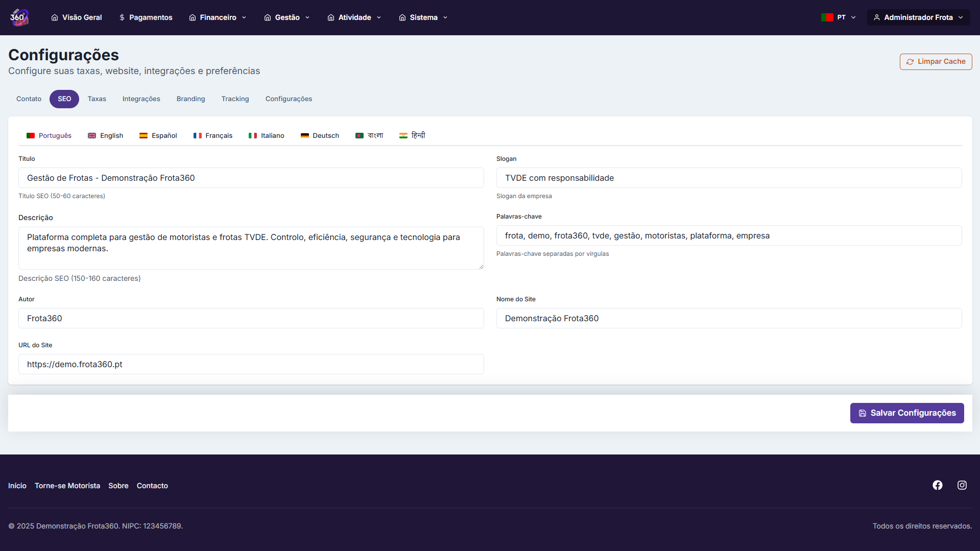This screenshot has height=551, width=980.
Task: Follow the Torne-se Motorista footer link
Action: (67, 486)
